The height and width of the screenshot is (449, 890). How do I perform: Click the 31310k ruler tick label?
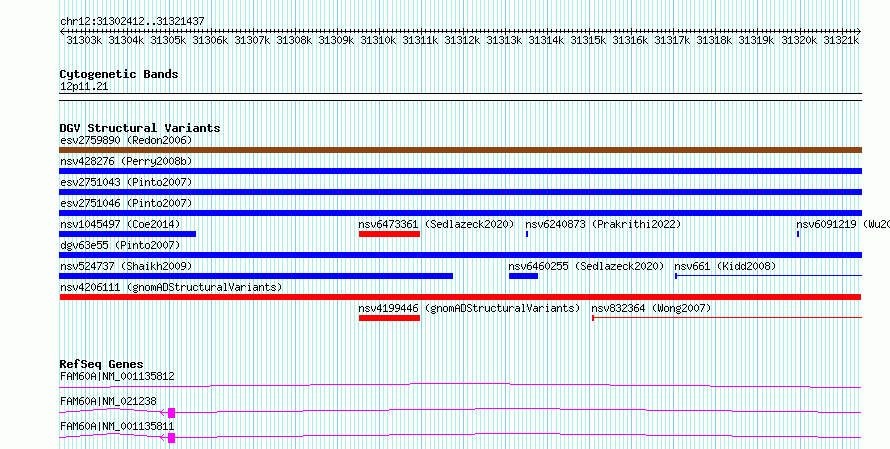click(x=378, y=40)
